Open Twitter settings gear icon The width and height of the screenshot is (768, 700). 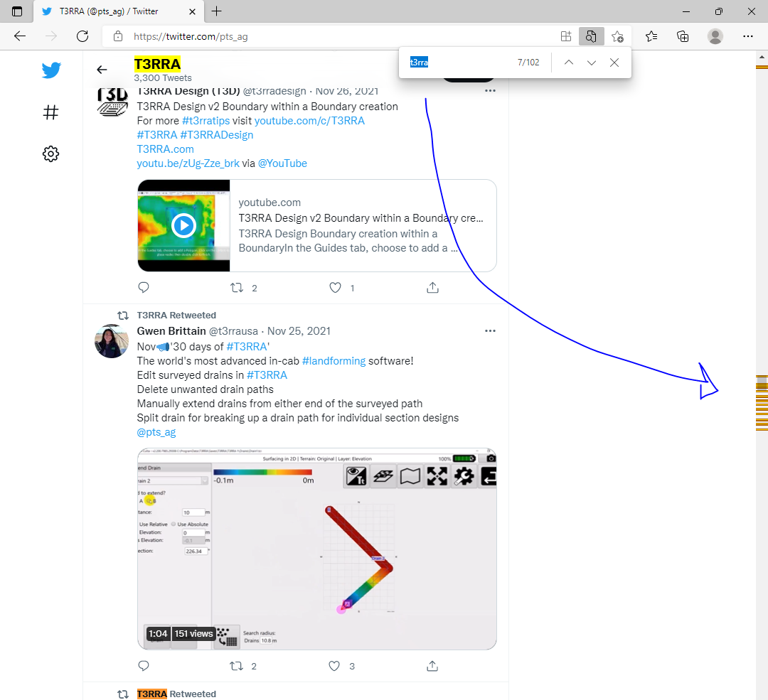point(50,154)
